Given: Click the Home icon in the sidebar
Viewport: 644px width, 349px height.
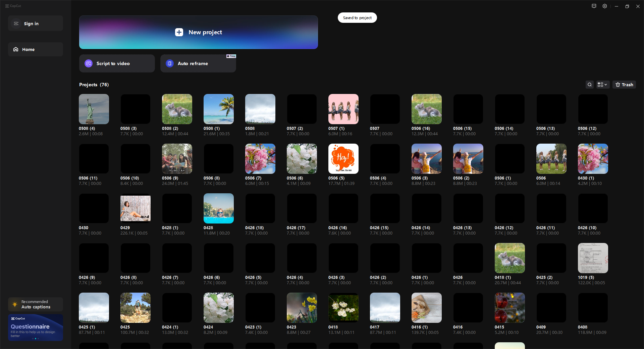Looking at the screenshot, I should 16,49.
